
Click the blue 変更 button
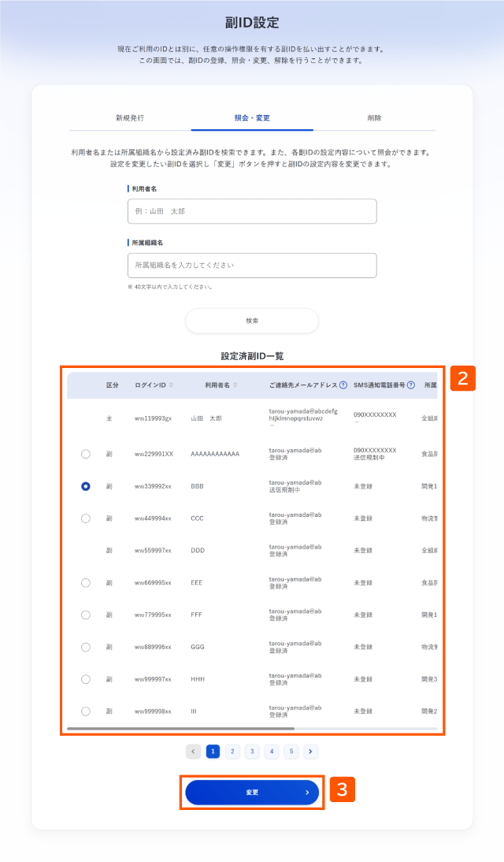[x=252, y=792]
